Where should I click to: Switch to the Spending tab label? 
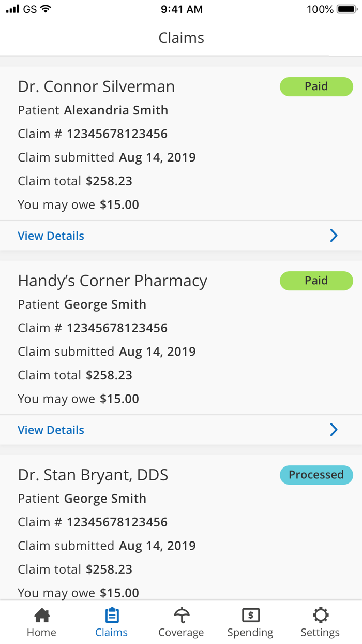(x=250, y=633)
